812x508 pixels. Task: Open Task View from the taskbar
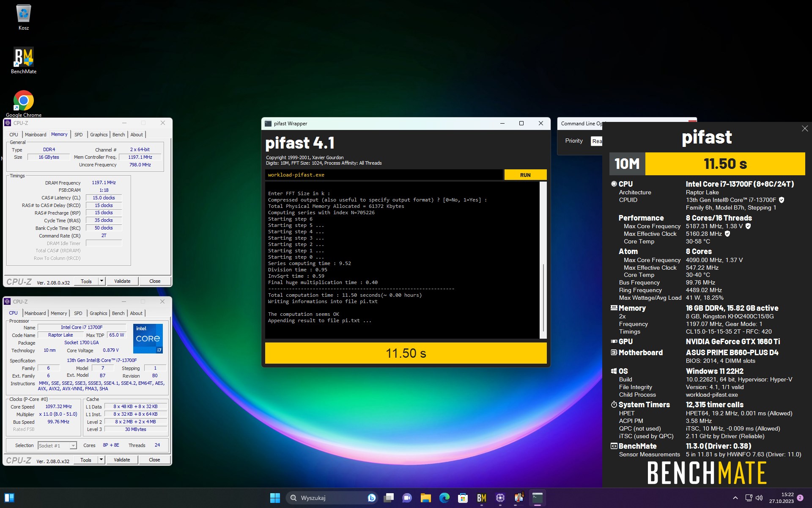coord(389,498)
